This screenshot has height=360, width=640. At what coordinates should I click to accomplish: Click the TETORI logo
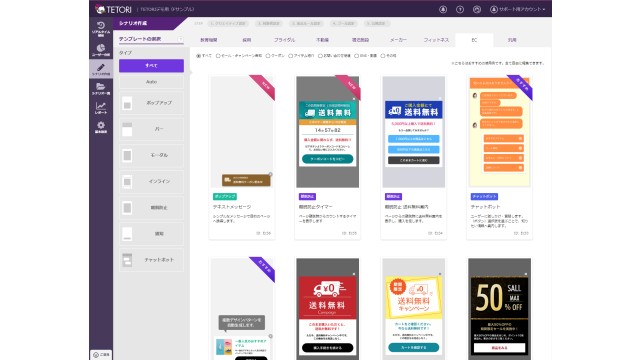113,9
